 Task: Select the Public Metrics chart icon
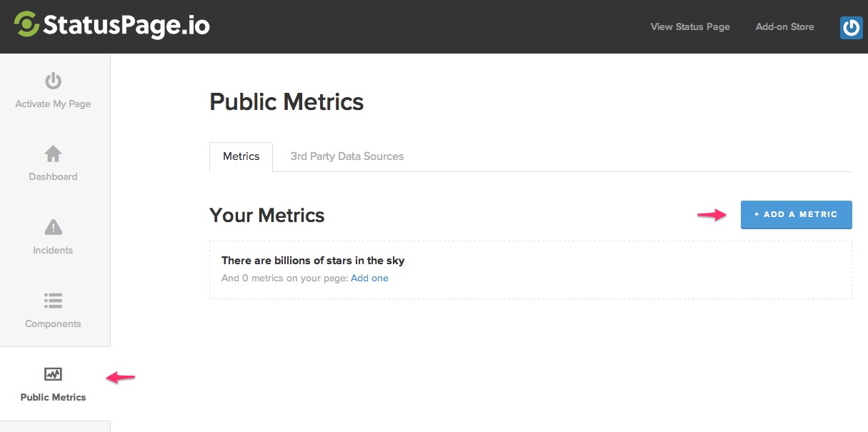[53, 374]
